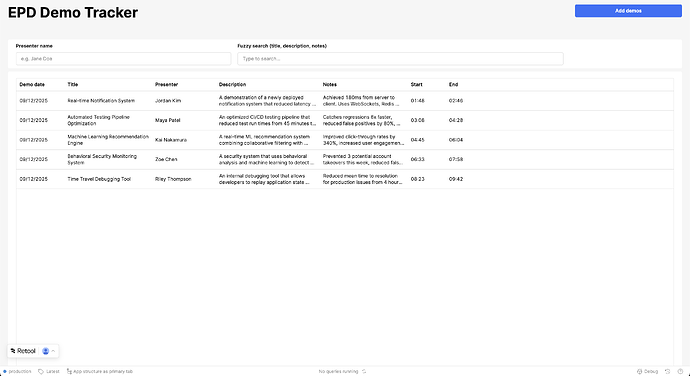
Task: Click the help icon at bottom right
Action: tap(680, 372)
